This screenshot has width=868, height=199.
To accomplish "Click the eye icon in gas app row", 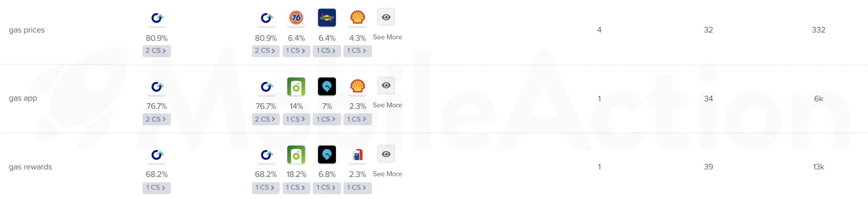I will [386, 85].
